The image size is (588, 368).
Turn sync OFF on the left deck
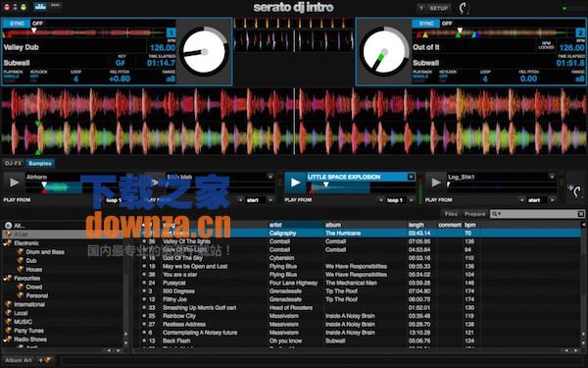(37, 24)
